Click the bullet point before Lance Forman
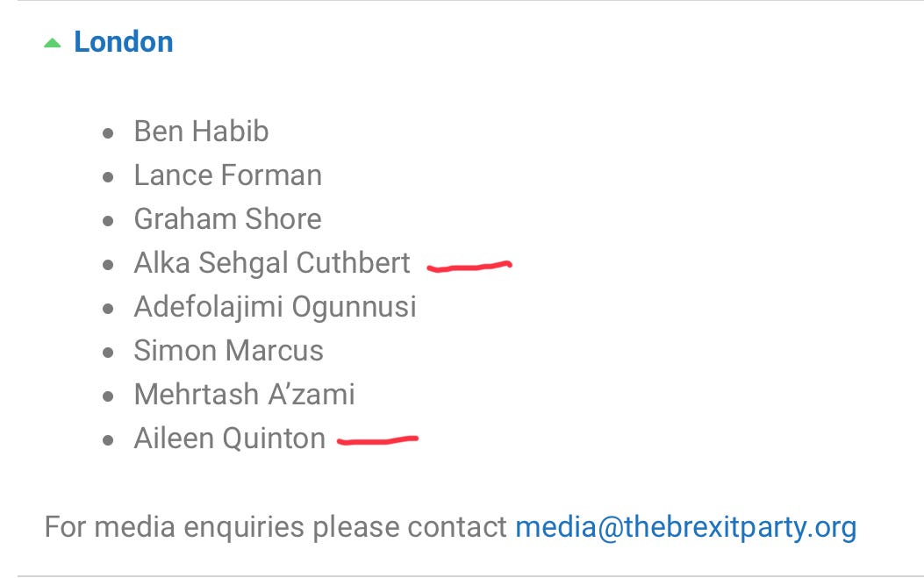Image resolution: width=924 pixels, height=578 pixels. [108, 177]
